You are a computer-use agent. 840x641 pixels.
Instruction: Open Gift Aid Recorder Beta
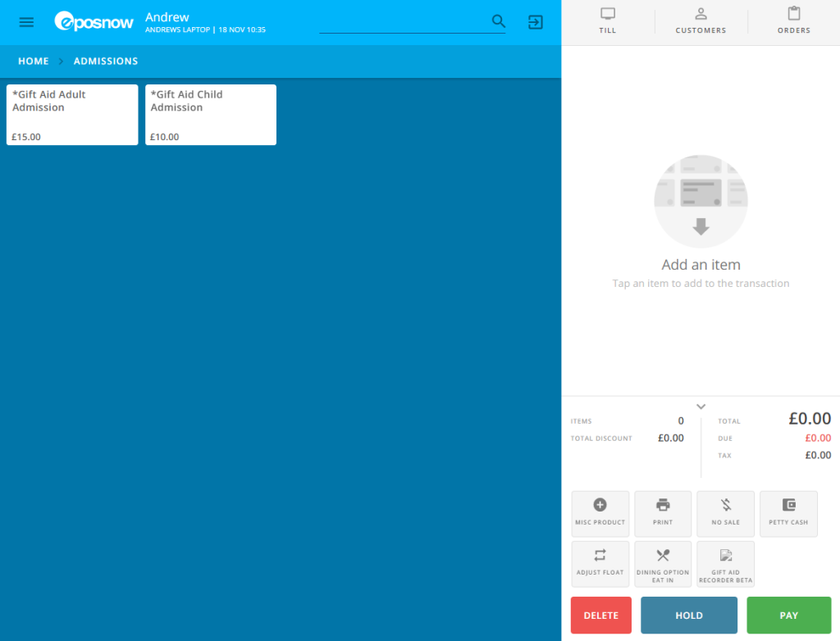(x=725, y=564)
